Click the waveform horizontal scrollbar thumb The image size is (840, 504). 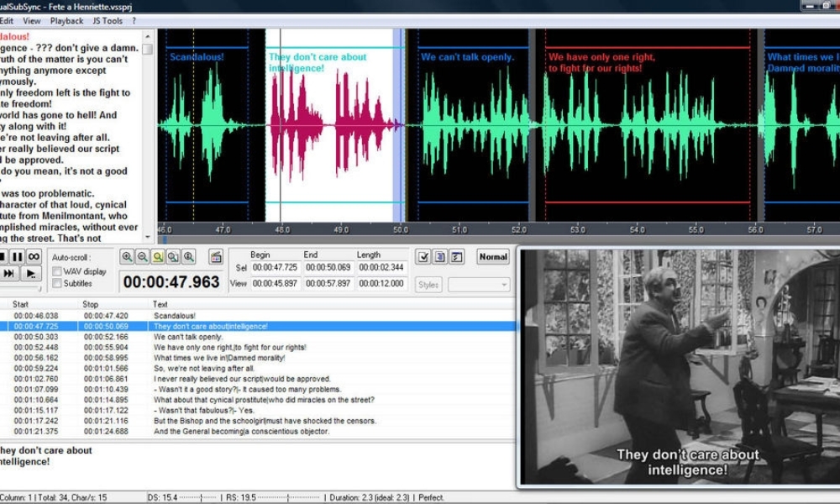tap(165, 240)
